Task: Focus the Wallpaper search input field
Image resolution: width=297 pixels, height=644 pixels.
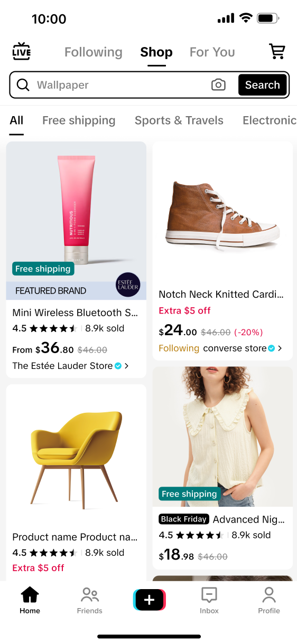Action: (121, 85)
